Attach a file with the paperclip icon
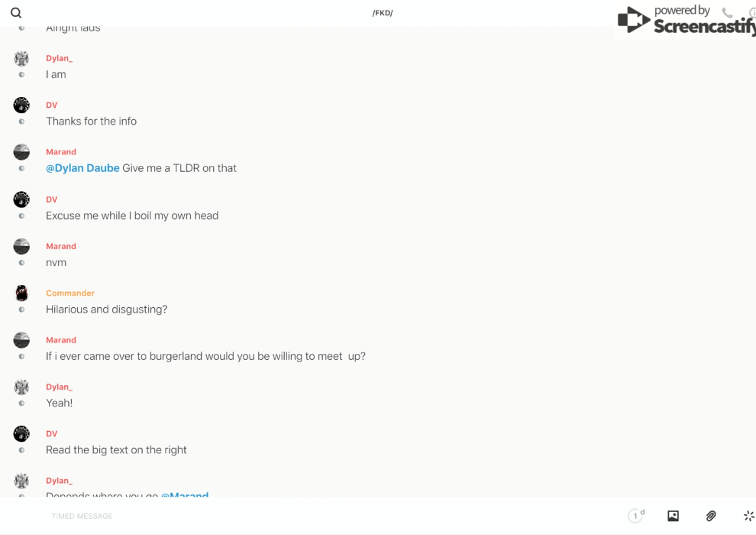This screenshot has width=756, height=535. (x=711, y=516)
